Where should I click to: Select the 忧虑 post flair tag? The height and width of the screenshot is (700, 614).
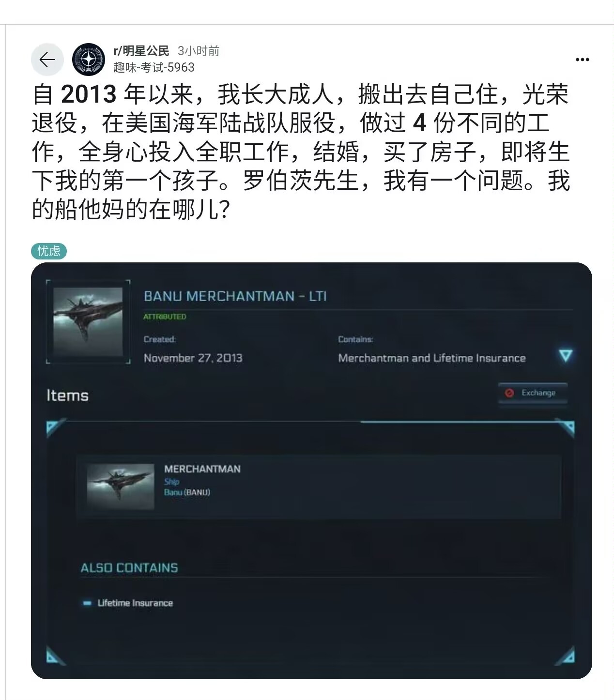(x=49, y=251)
